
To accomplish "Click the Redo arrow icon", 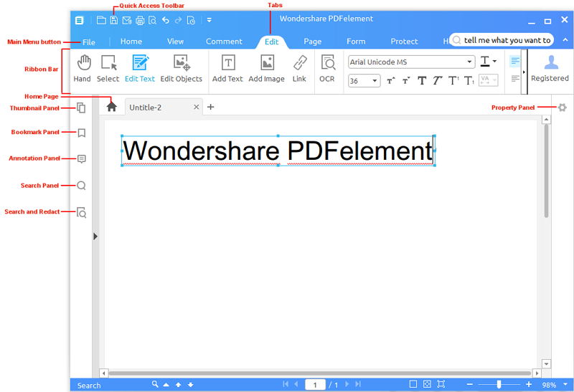I will click(x=178, y=20).
